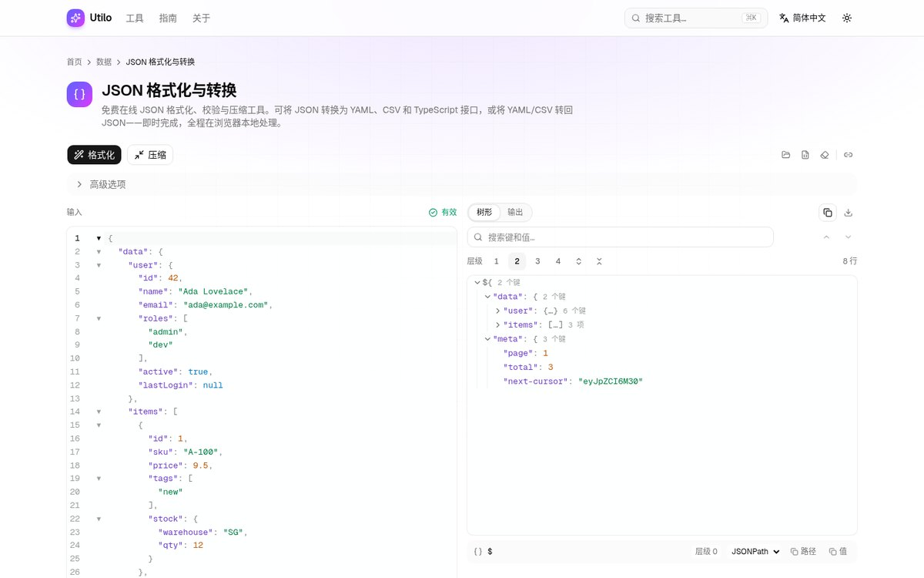This screenshot has height=578, width=924.
Task: Expand the 高级选项 section
Action: pos(461,184)
